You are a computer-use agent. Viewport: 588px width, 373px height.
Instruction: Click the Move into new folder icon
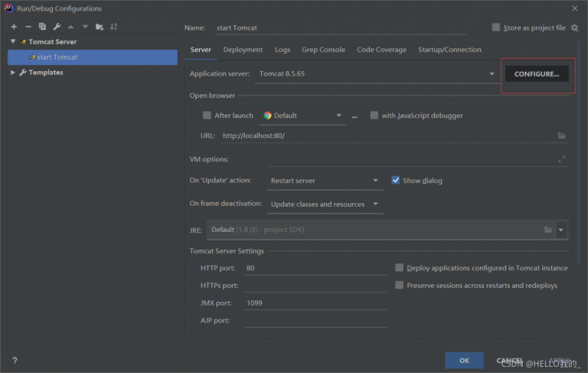click(x=100, y=27)
